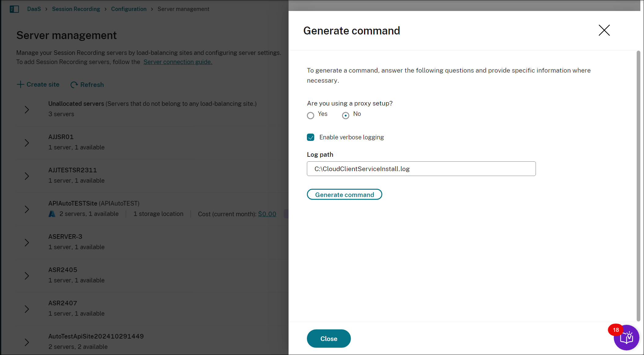
Task: Expand the ASR2405 site chevron
Action: [27, 276]
